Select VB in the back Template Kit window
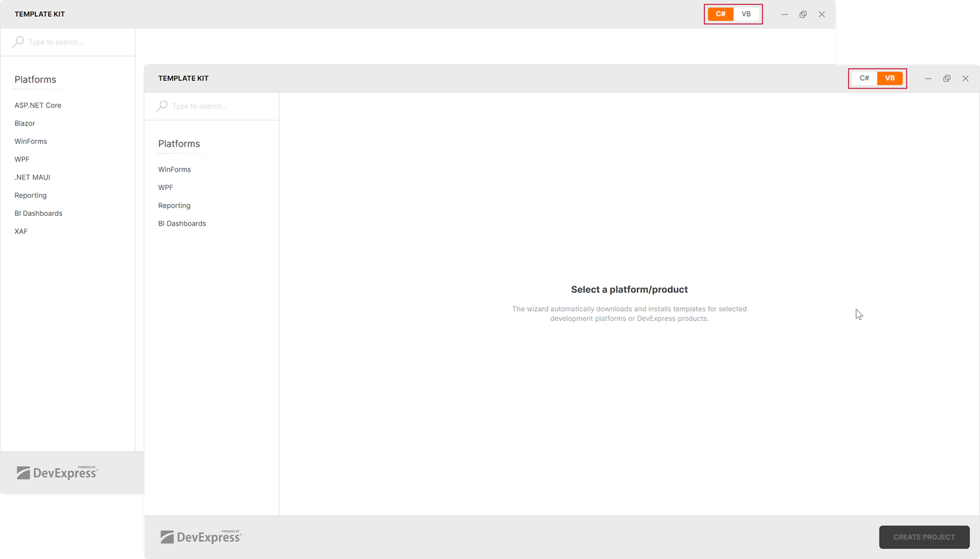 [746, 14]
